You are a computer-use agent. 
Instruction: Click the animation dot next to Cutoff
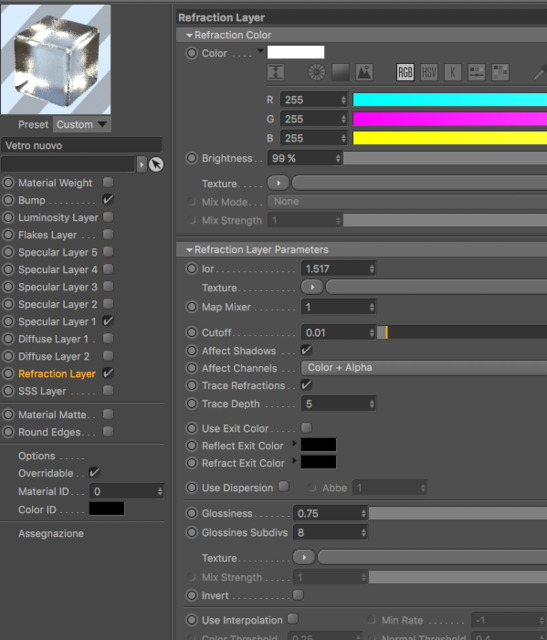tap(191, 333)
